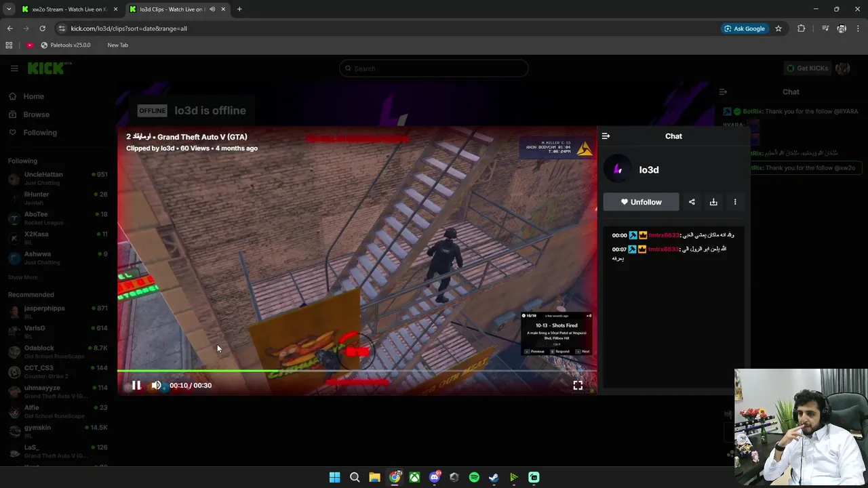Open Chrome profile avatar
868x488 pixels.
[x=842, y=28]
